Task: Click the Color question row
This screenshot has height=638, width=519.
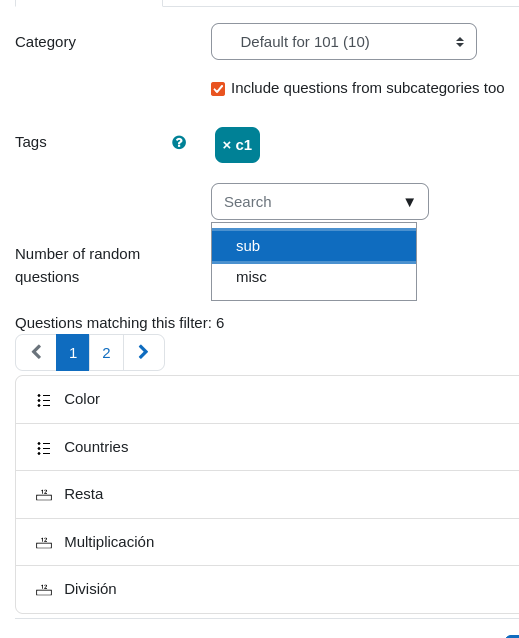Action: 267,400
